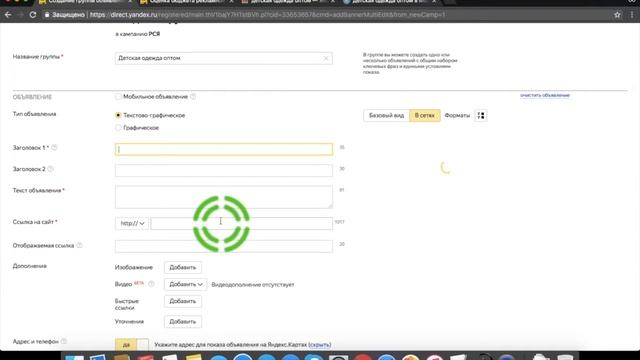Screen dimensions: 640x360
Task: Reload the Yandex Direct page
Action: 33,15
